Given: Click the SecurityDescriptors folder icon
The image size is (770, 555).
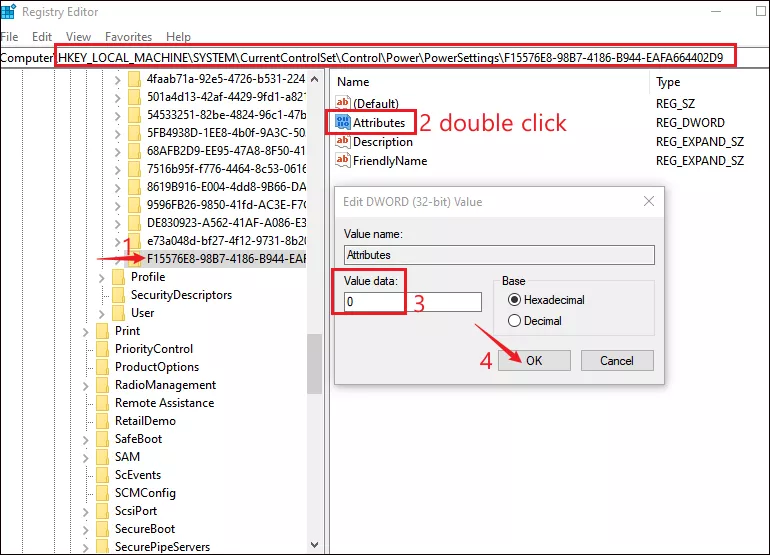Looking at the screenshot, I should pos(118,295).
